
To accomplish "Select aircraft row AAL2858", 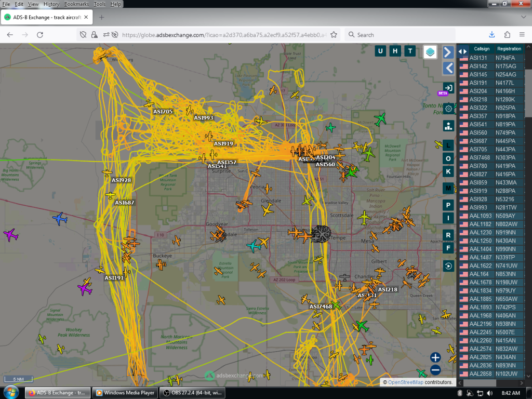I will [x=491, y=374].
